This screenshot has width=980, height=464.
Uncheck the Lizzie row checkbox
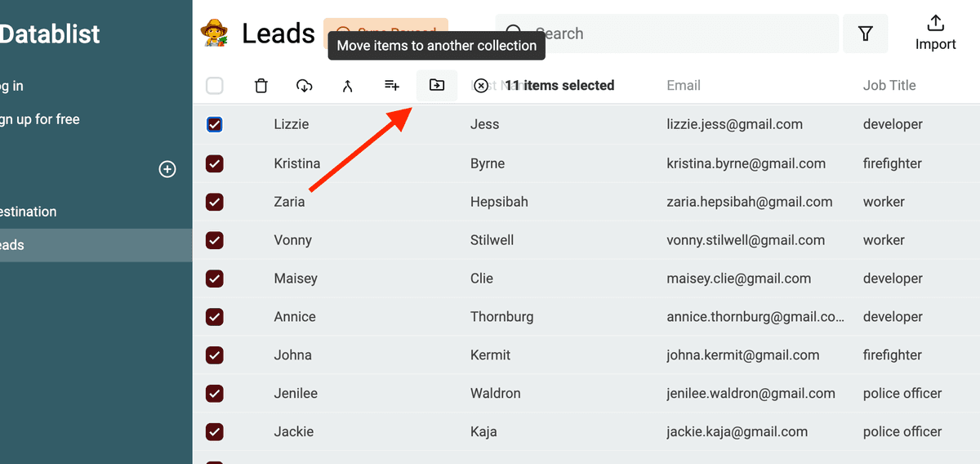[215, 124]
